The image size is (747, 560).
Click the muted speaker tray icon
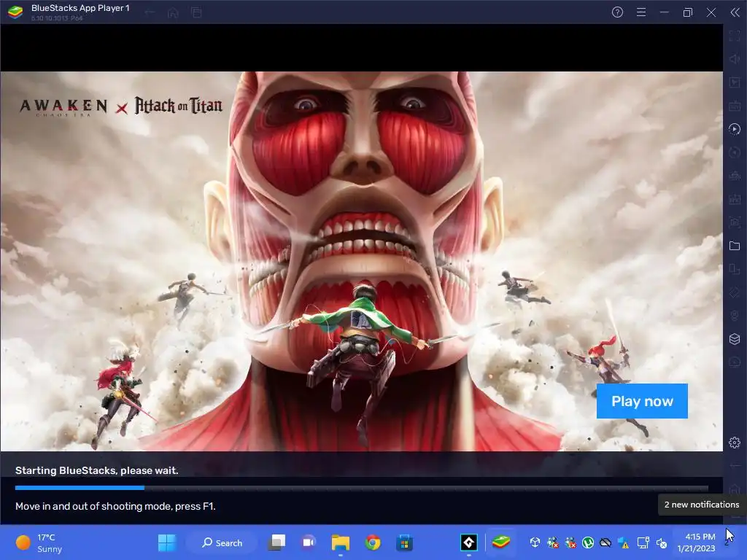pyautogui.click(x=662, y=542)
